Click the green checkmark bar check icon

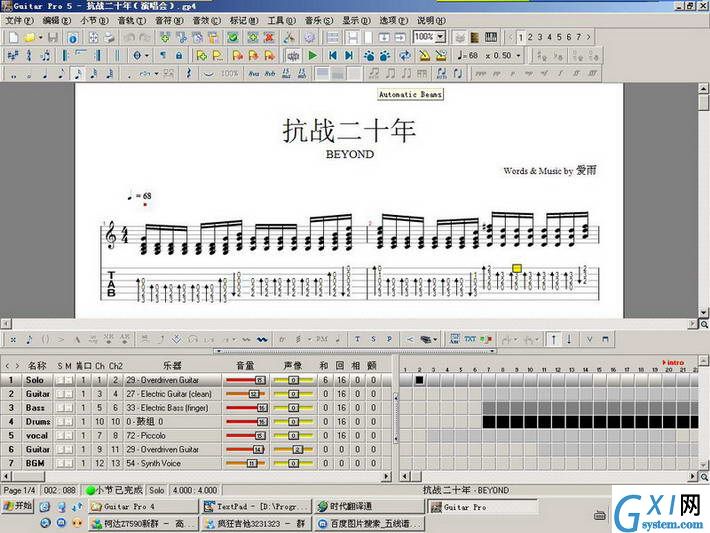tap(233, 38)
